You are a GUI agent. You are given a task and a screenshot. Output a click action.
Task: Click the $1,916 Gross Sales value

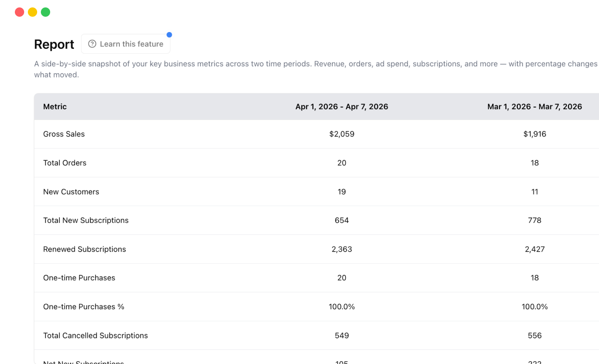pos(534,134)
